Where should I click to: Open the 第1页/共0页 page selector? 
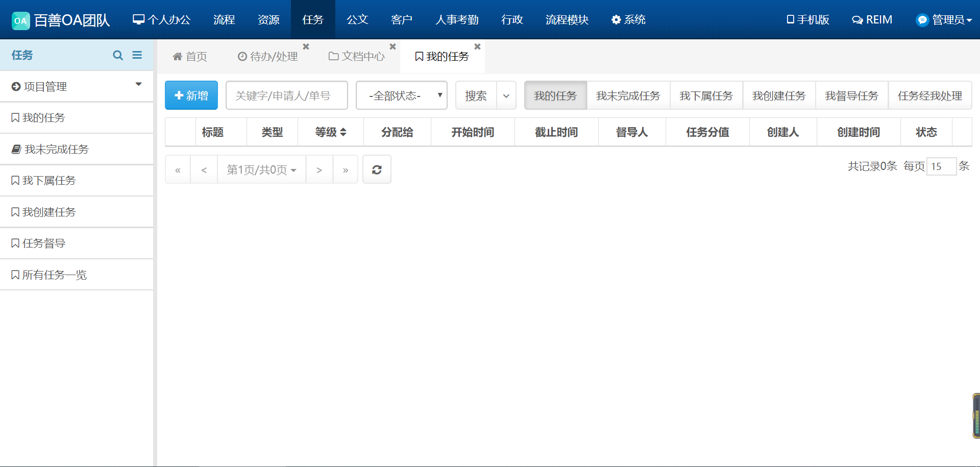coord(261,169)
